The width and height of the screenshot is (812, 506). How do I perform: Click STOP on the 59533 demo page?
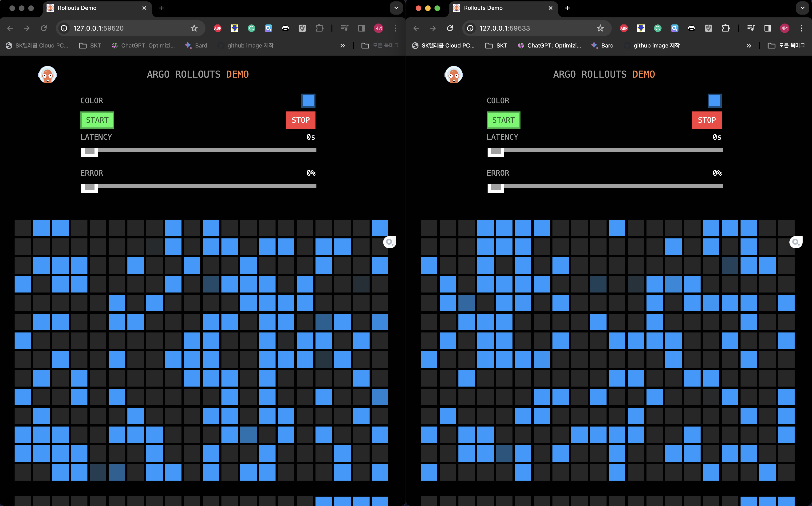pos(707,120)
